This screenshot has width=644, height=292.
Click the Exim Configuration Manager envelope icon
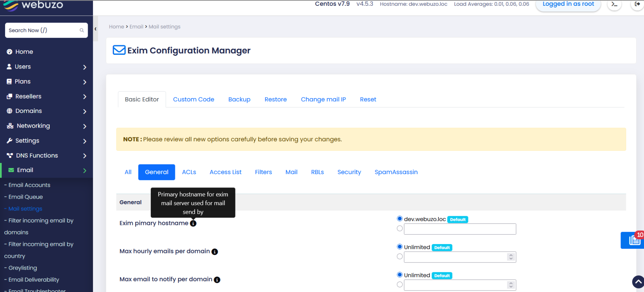tap(119, 50)
